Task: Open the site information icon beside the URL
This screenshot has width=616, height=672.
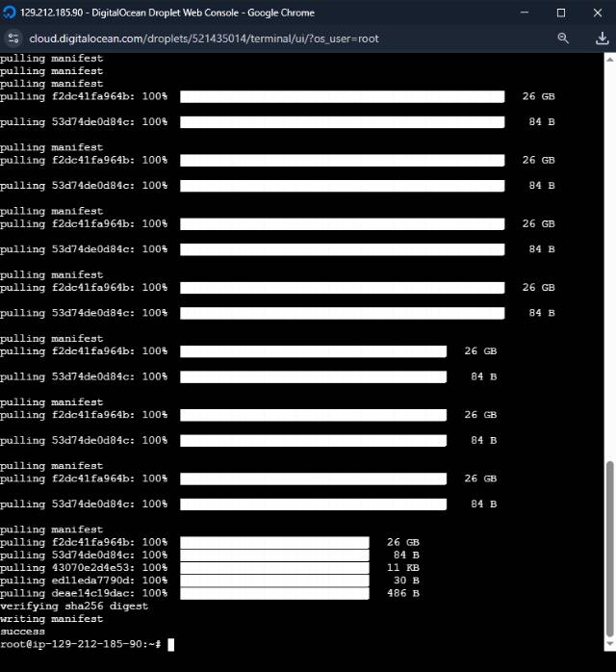Action: 13,39
